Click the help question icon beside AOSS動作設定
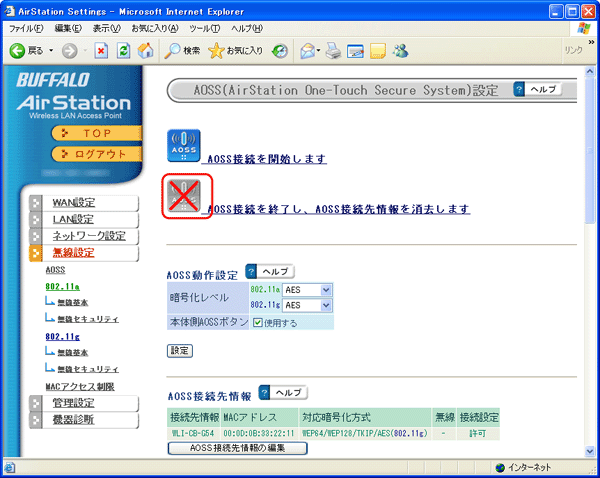This screenshot has height=478, width=600. coord(251,272)
